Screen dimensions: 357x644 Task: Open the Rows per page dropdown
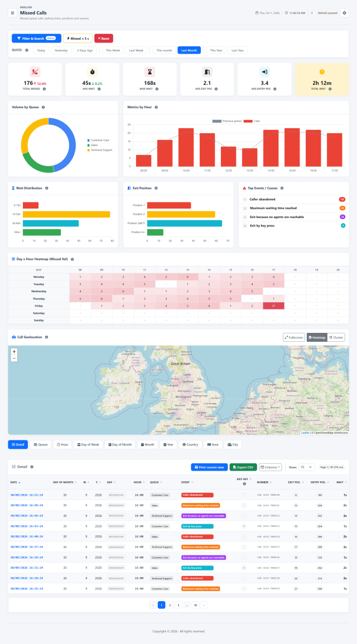coord(306,467)
